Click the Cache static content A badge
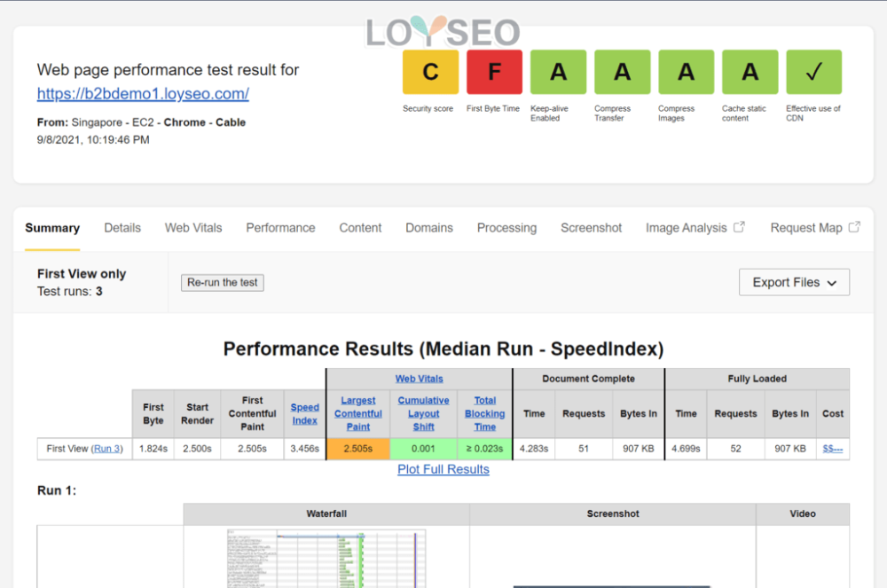887x588 pixels. pos(750,72)
